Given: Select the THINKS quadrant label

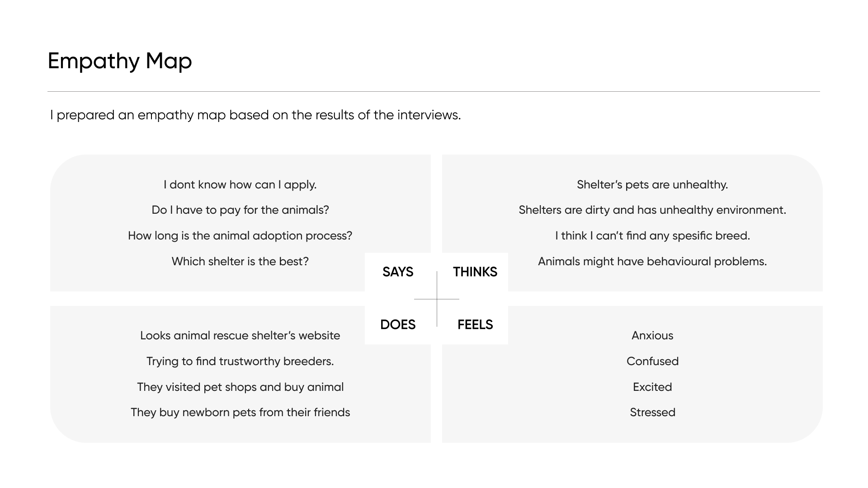Looking at the screenshot, I should click(475, 272).
